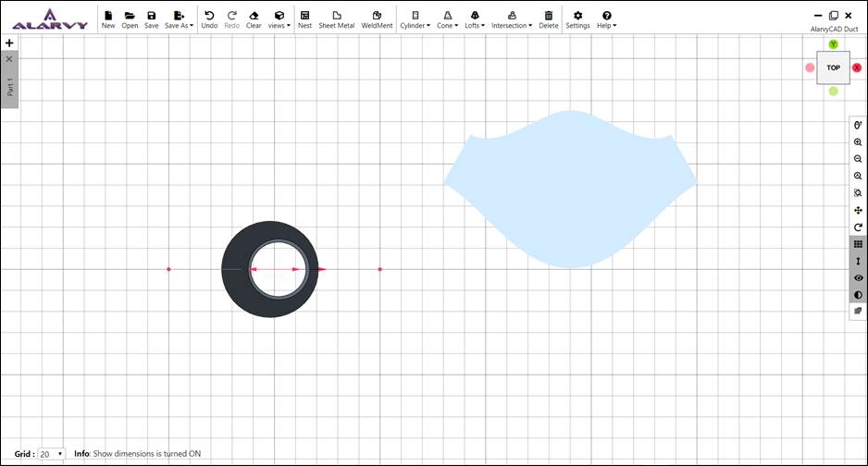This screenshot has width=868, height=466.
Task: Open a file with the Open icon
Action: click(130, 19)
